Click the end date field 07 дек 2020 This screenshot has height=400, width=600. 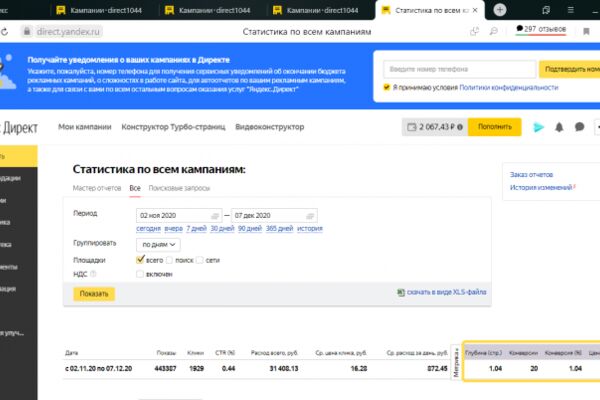coord(274,216)
